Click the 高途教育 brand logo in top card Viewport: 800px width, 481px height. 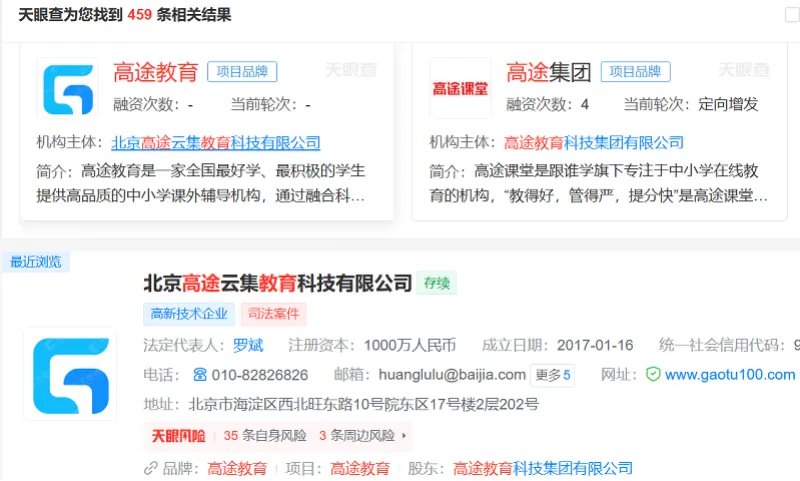68,88
